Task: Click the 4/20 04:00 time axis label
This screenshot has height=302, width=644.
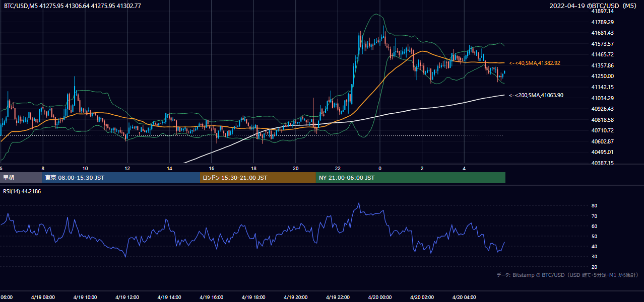Action: (x=464, y=297)
